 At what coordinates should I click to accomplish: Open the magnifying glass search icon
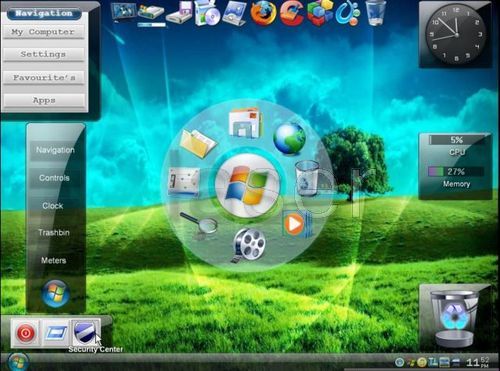pos(199,222)
